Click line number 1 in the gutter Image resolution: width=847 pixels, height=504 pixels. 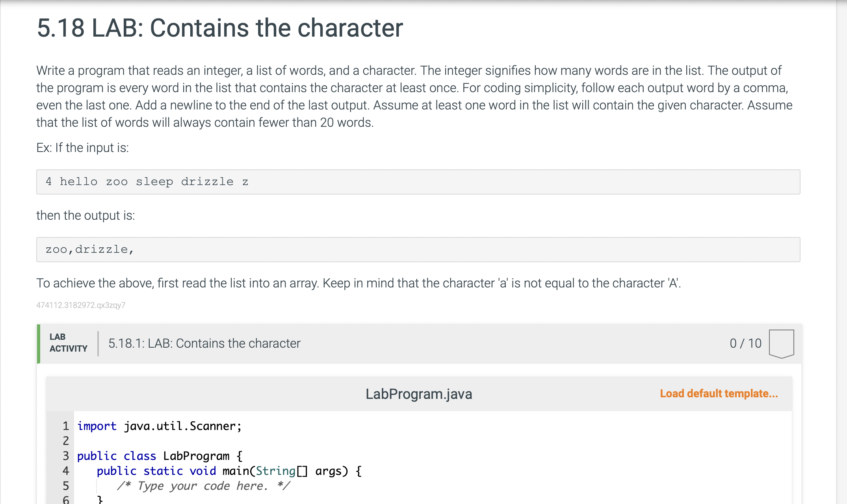66,426
